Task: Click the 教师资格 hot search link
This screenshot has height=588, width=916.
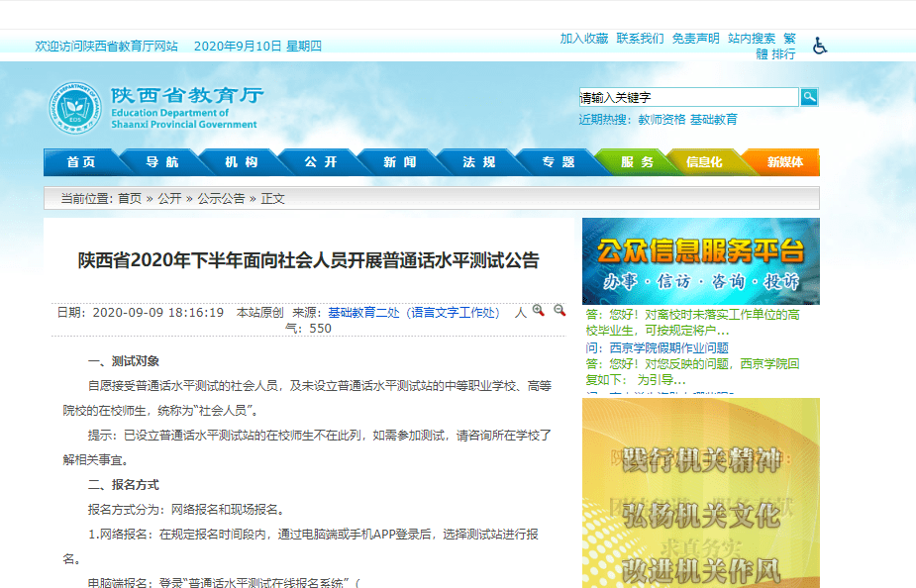Action: 656,119
